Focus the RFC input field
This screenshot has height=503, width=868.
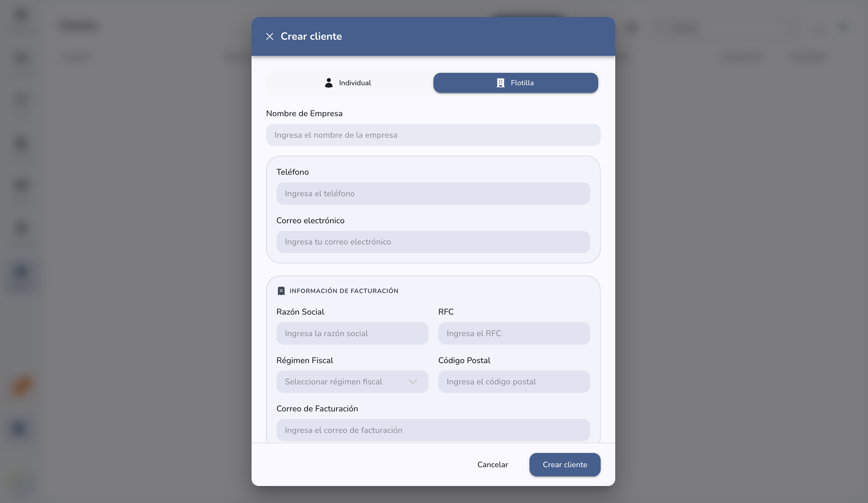pyautogui.click(x=514, y=333)
